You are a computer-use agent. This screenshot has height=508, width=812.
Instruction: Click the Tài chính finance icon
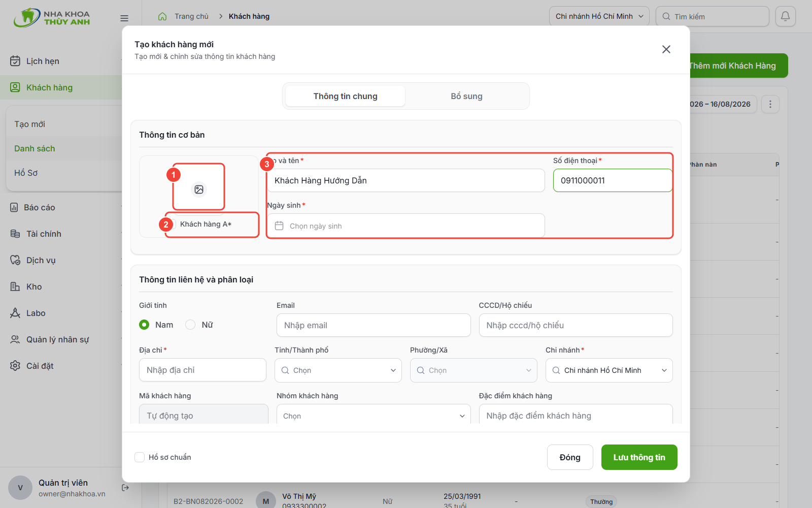click(x=15, y=234)
